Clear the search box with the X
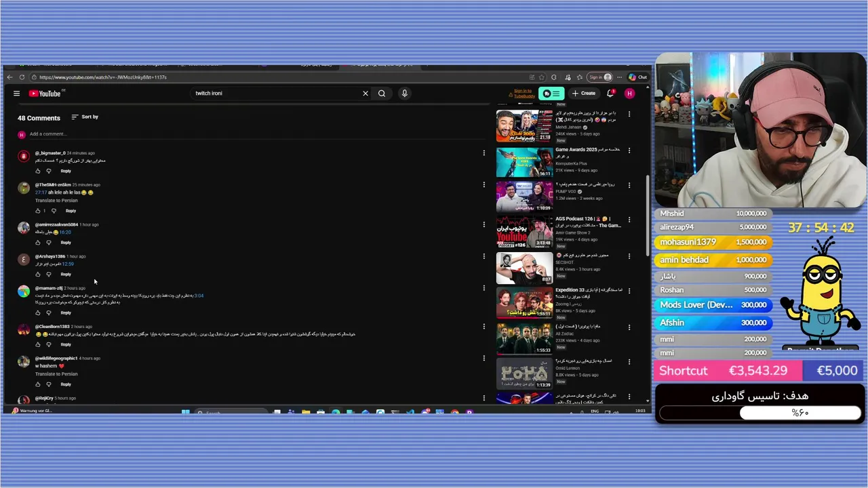This screenshot has width=868, height=488. click(366, 94)
